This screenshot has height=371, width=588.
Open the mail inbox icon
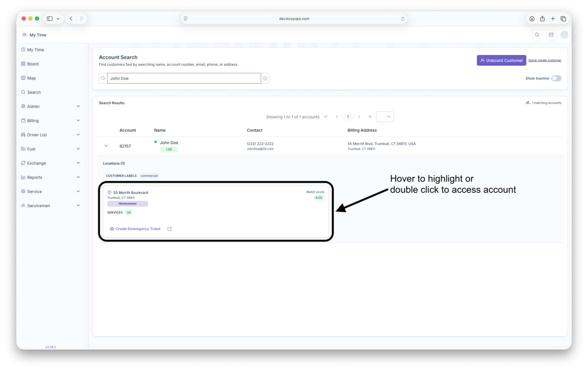point(551,35)
